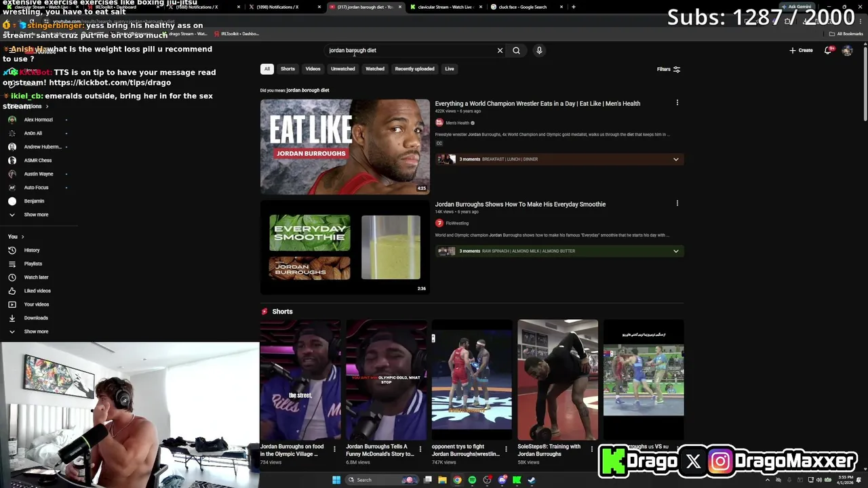Open options for Men's Health video
The height and width of the screenshot is (488, 868).
click(x=677, y=103)
